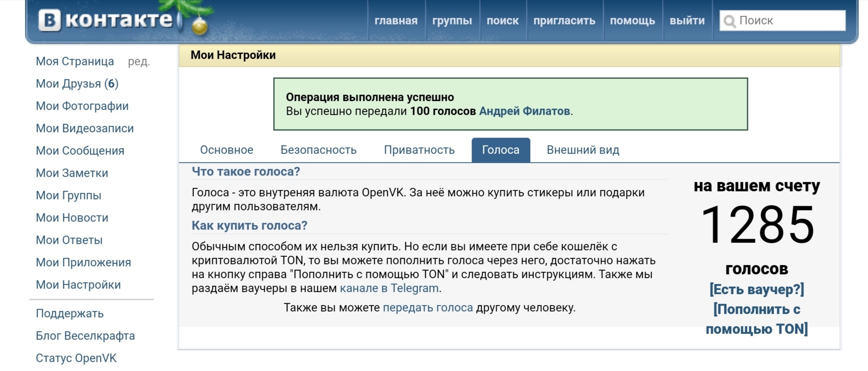This screenshot has height=371, width=868.
Task: Select the Голоса settings tab
Action: point(501,150)
